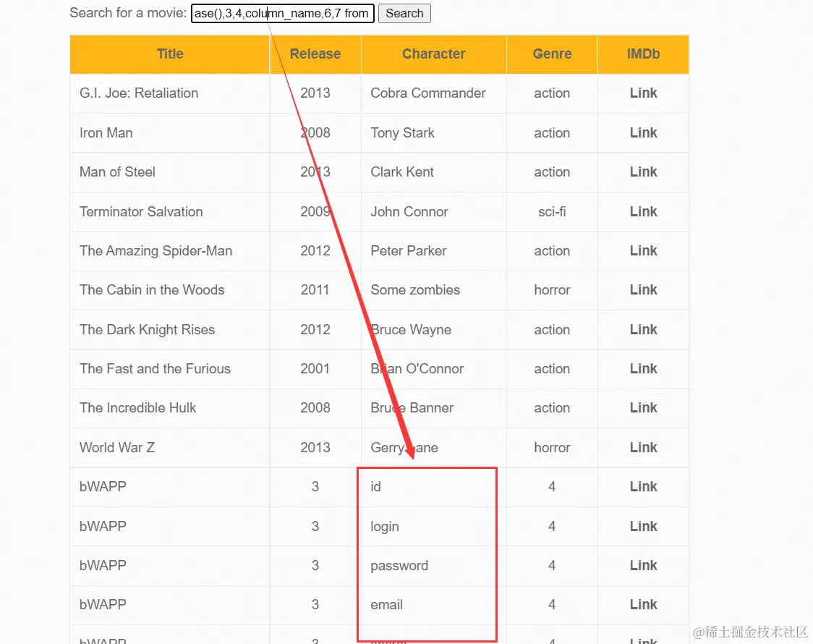Select the 'Terminator Salvation' title cell
The width and height of the screenshot is (813, 644).
(x=170, y=211)
